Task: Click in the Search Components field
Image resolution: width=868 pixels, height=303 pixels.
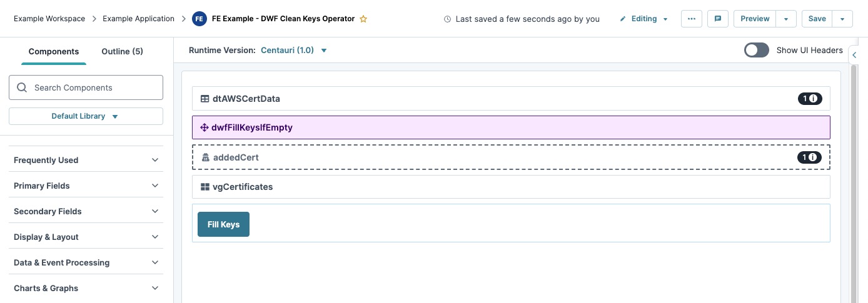Action: pos(86,87)
